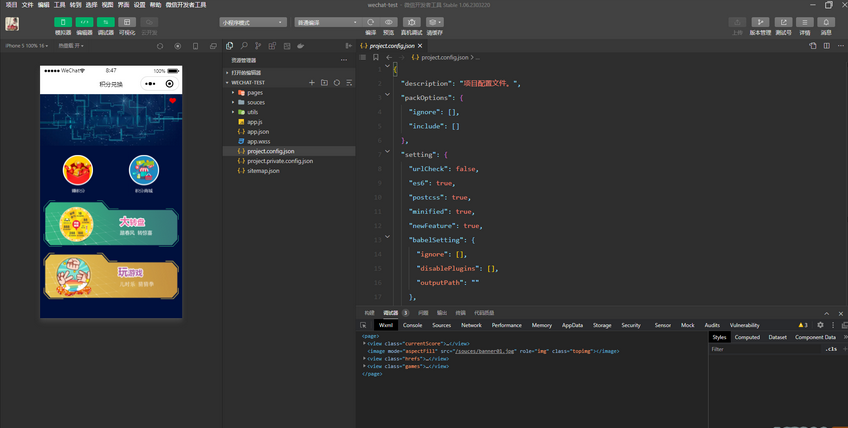Click the refresh explorer icon

tap(336, 83)
